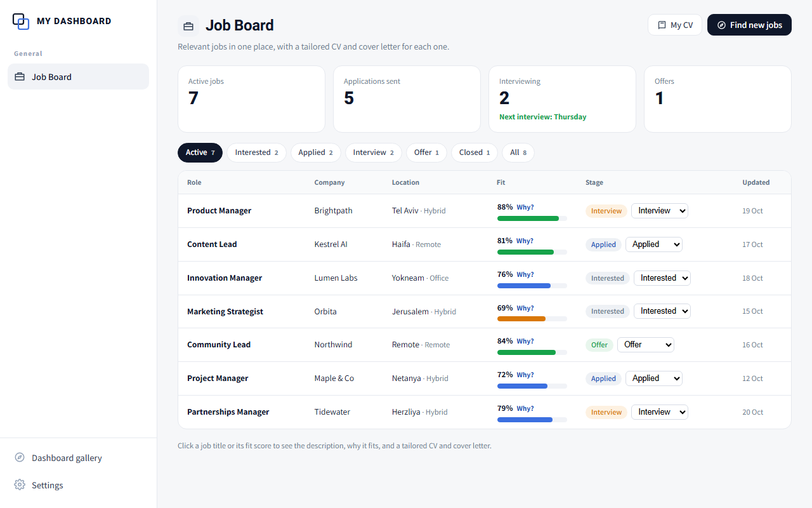Click the Kestrel AI company cell
This screenshot has height=508, width=812.
point(331,244)
